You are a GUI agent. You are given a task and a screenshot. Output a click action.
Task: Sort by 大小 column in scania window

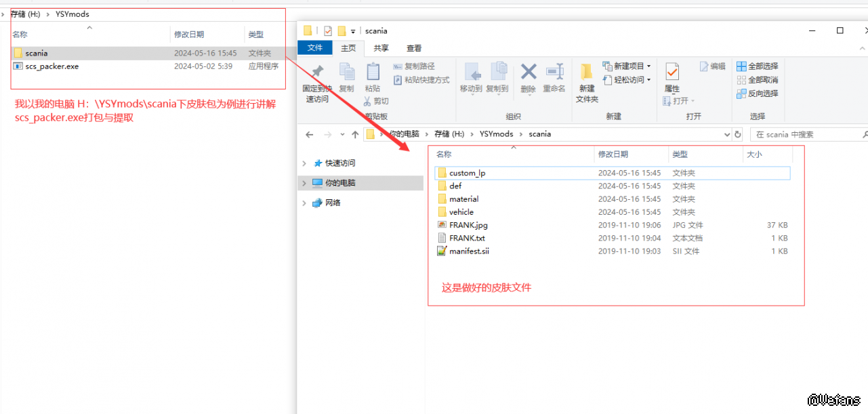pos(766,154)
